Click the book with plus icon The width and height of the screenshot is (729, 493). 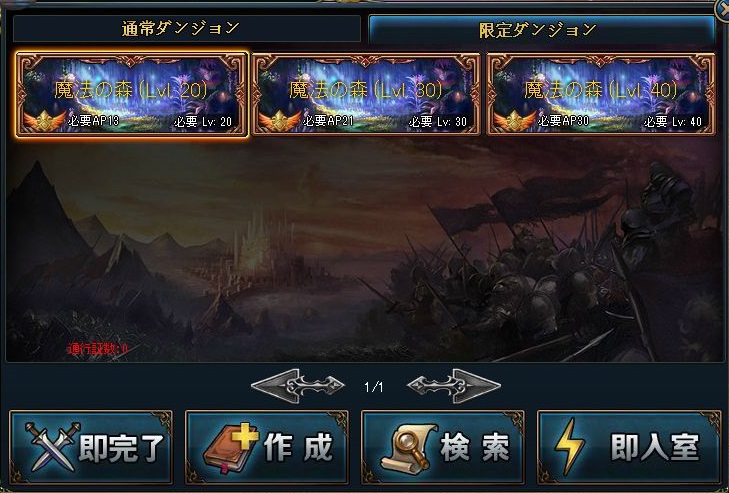(x=231, y=447)
